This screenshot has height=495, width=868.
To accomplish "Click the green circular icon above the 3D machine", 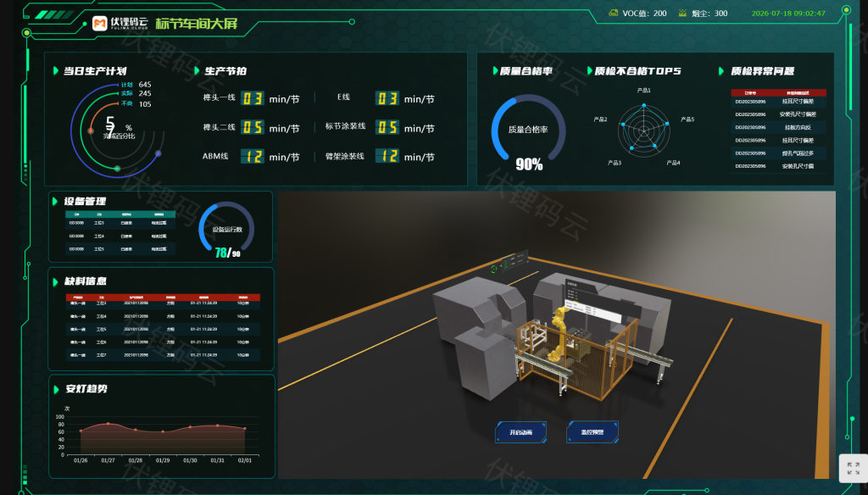I will tap(494, 269).
